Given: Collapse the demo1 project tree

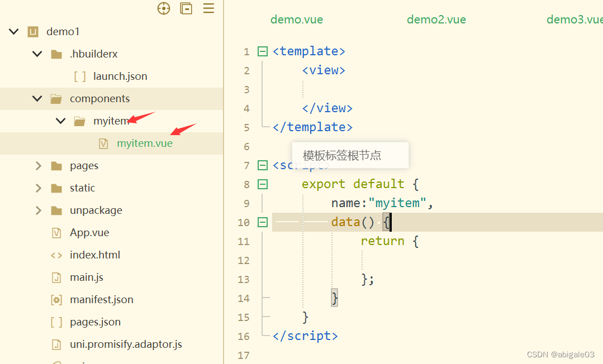Looking at the screenshot, I should [x=14, y=31].
